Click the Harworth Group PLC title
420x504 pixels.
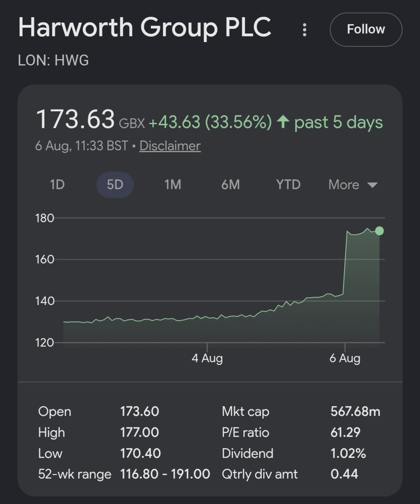click(x=145, y=28)
